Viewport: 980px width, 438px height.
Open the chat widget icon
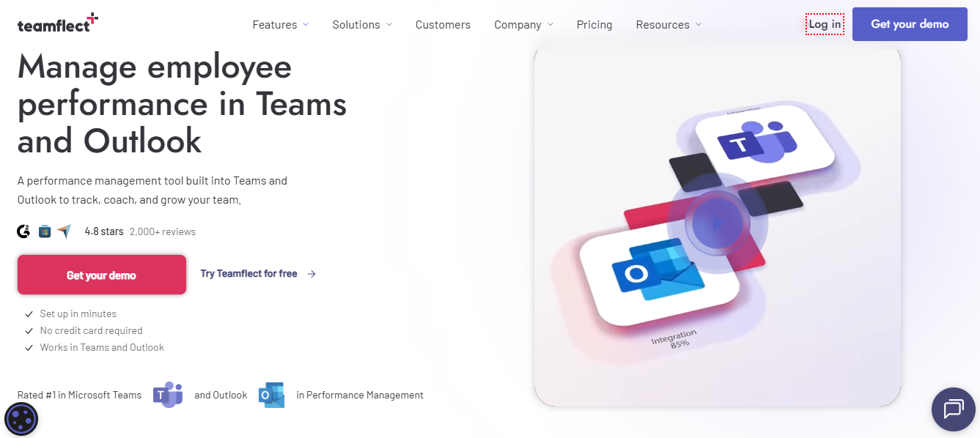click(x=953, y=409)
